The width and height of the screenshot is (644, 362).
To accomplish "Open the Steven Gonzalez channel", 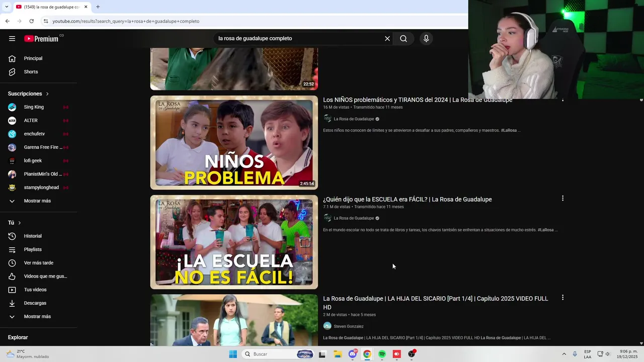I will 349,326.
